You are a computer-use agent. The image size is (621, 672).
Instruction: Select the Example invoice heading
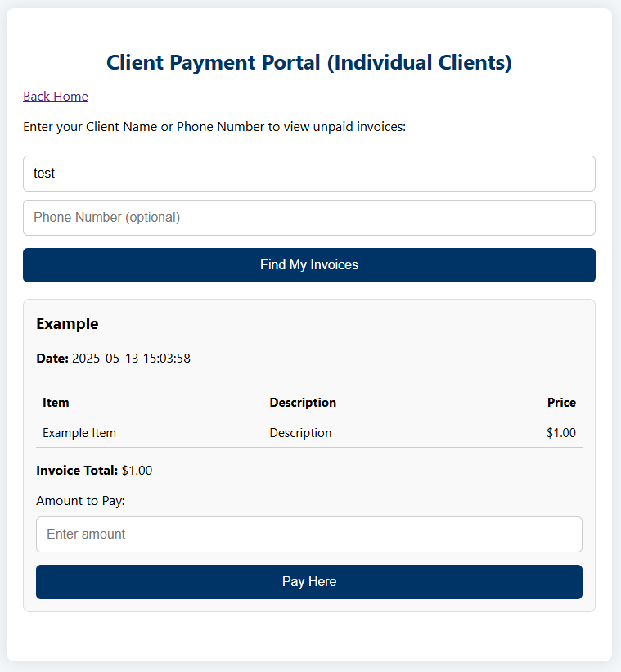tap(67, 323)
